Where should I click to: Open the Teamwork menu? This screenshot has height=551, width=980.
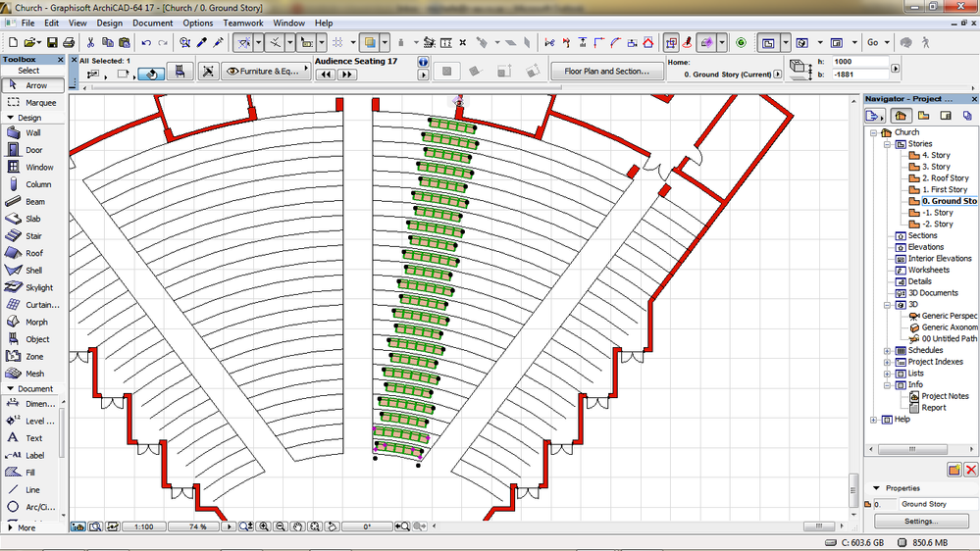[x=242, y=23]
